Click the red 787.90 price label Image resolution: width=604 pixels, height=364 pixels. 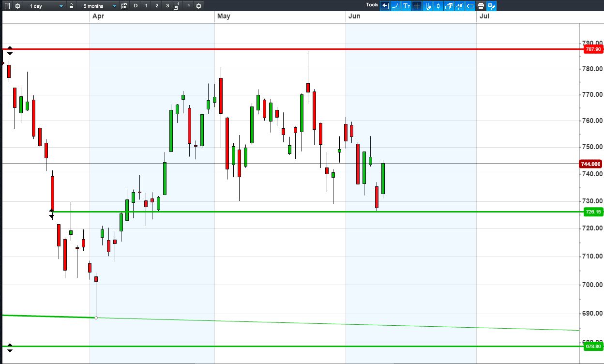(x=593, y=49)
